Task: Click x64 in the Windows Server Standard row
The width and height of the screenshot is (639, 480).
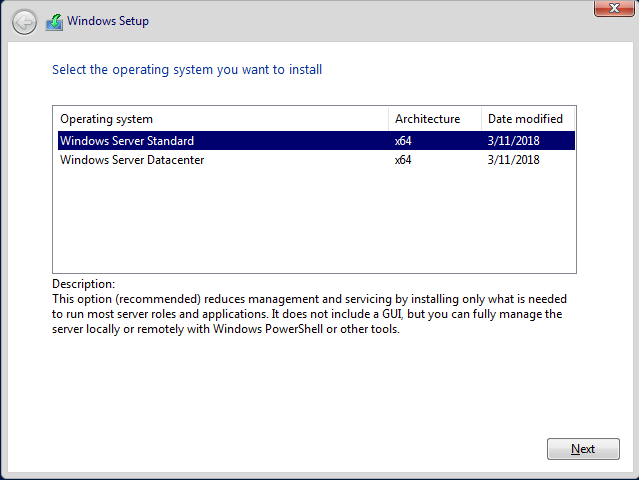Action: [403, 141]
